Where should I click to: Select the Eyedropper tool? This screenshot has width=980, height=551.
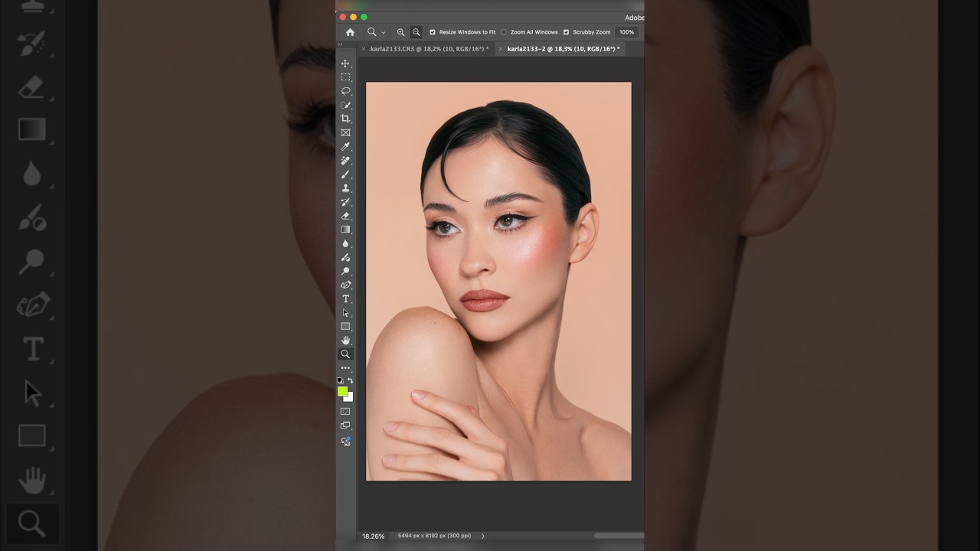(x=345, y=147)
